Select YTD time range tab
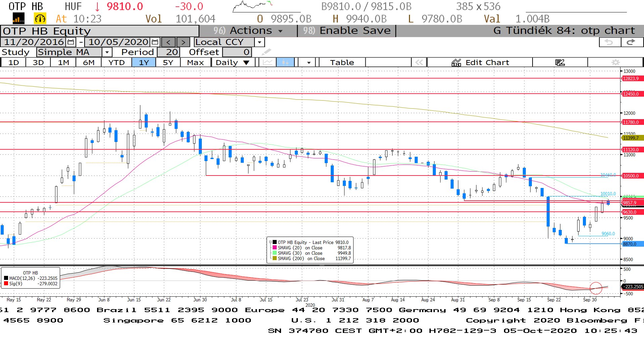Screen dimensions: 644x344 pos(117,62)
